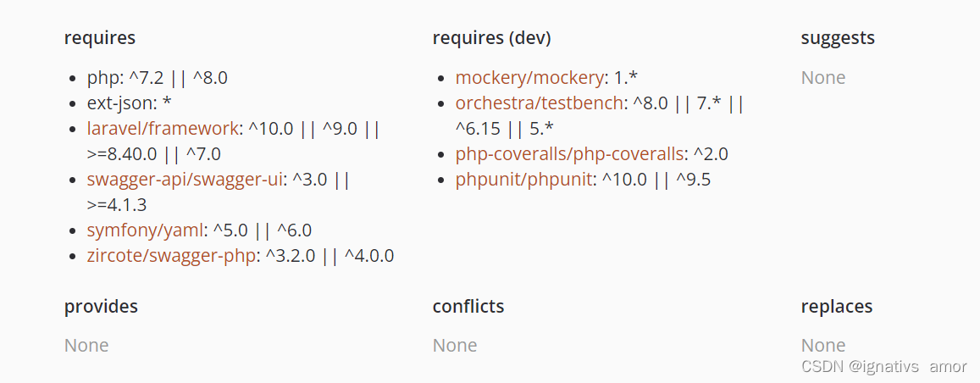This screenshot has width=980, height=383.
Task: Click 'None' under conflicts
Action: point(455,346)
